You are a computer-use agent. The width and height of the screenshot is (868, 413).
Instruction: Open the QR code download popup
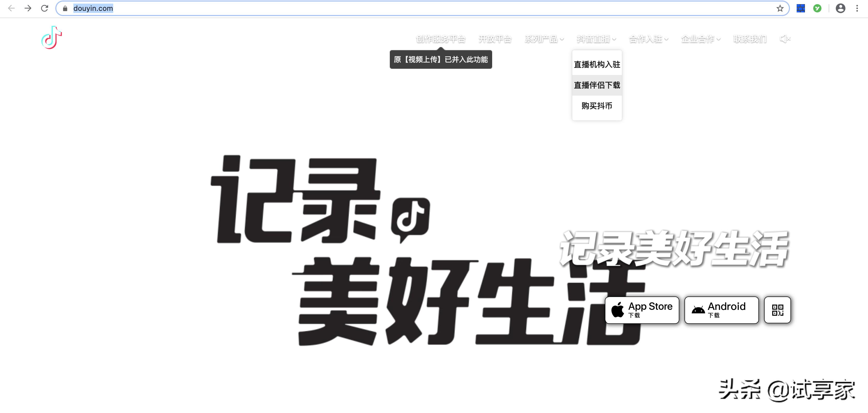coord(777,310)
